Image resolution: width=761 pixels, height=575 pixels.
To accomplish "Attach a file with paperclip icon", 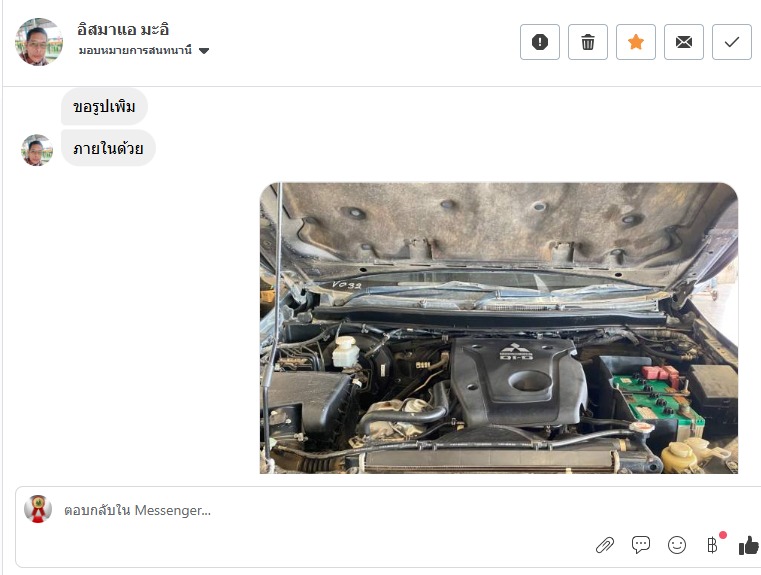I will (x=605, y=545).
